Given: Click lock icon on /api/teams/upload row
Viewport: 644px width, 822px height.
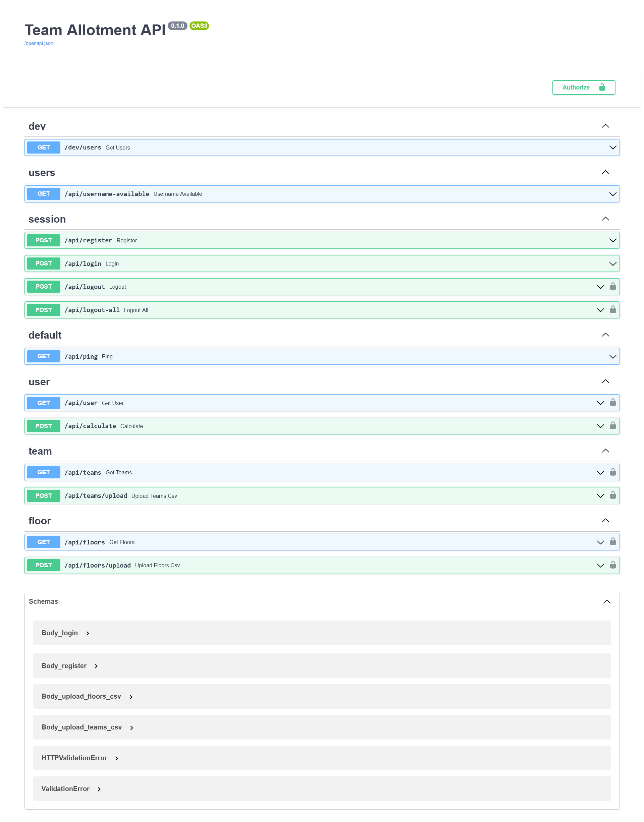Looking at the screenshot, I should pyautogui.click(x=613, y=495).
